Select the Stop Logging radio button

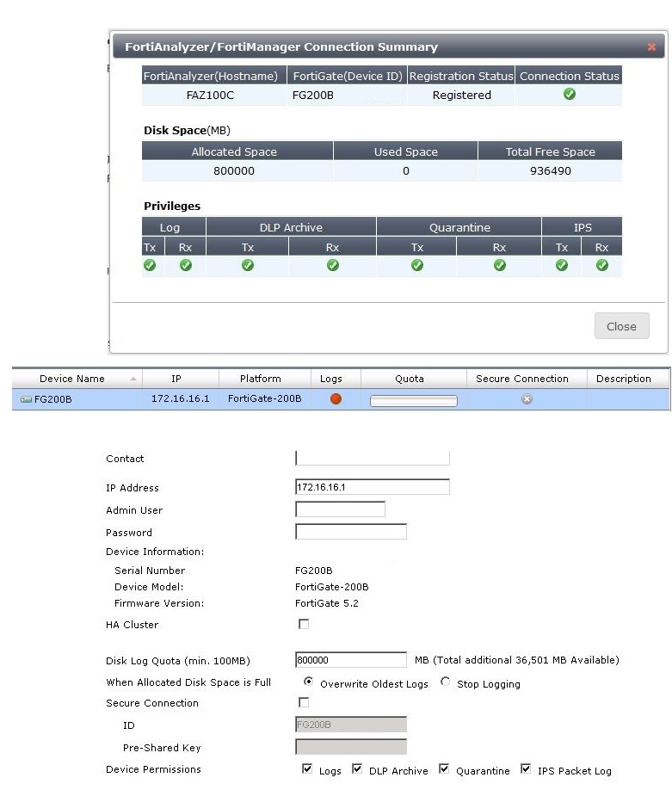(x=445, y=682)
